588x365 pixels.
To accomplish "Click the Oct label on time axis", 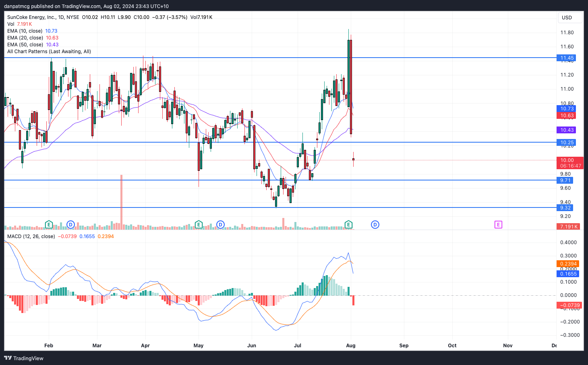I will coord(452,346).
